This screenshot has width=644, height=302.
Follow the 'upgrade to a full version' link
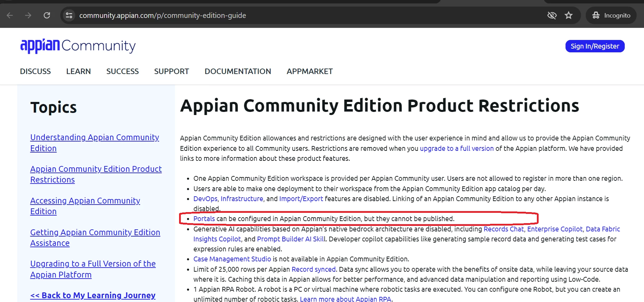tap(457, 148)
